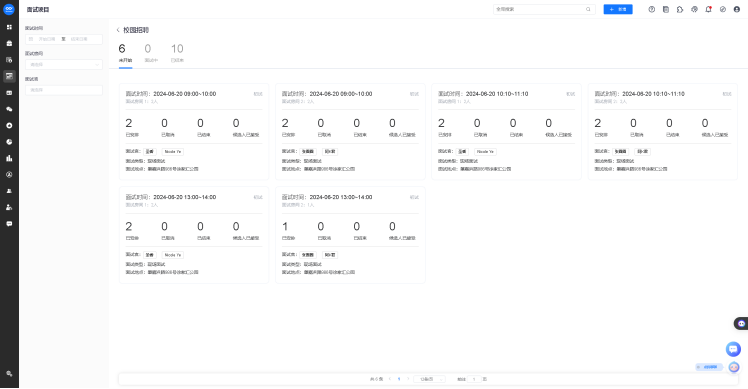The image size is (748, 389).
Task: Open the dark robot assistant floating tab
Action: [x=741, y=324]
